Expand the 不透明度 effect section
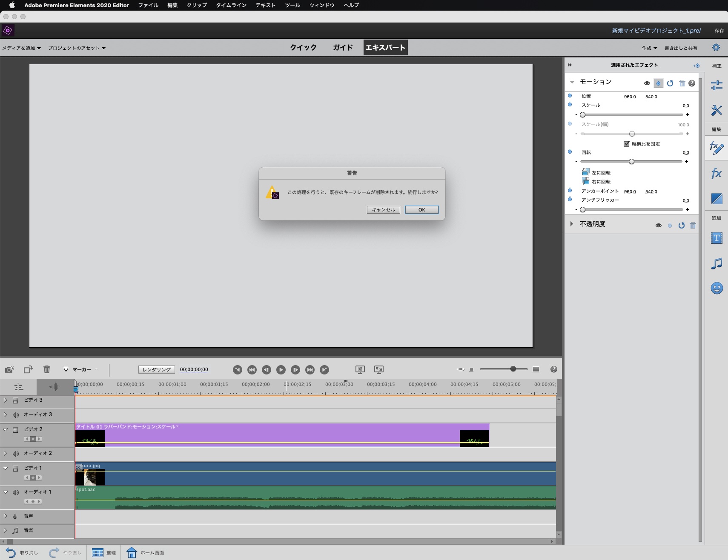728x560 pixels. [x=572, y=224]
